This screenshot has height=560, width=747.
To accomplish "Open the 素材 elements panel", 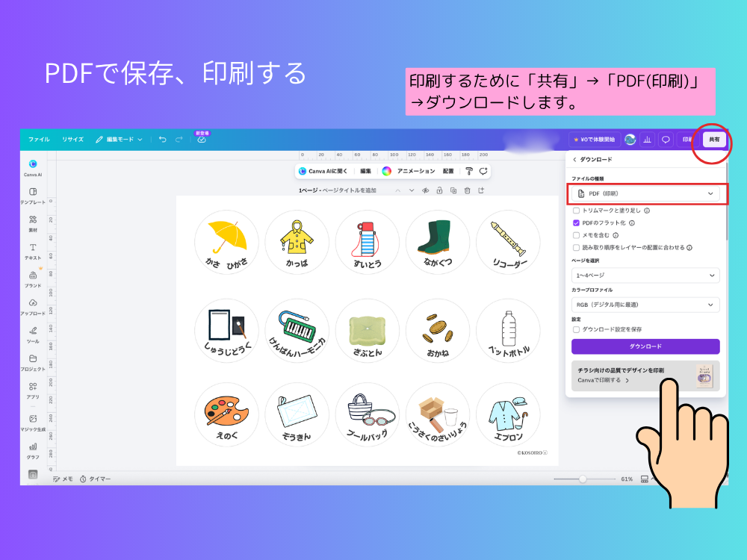I will coord(33,223).
